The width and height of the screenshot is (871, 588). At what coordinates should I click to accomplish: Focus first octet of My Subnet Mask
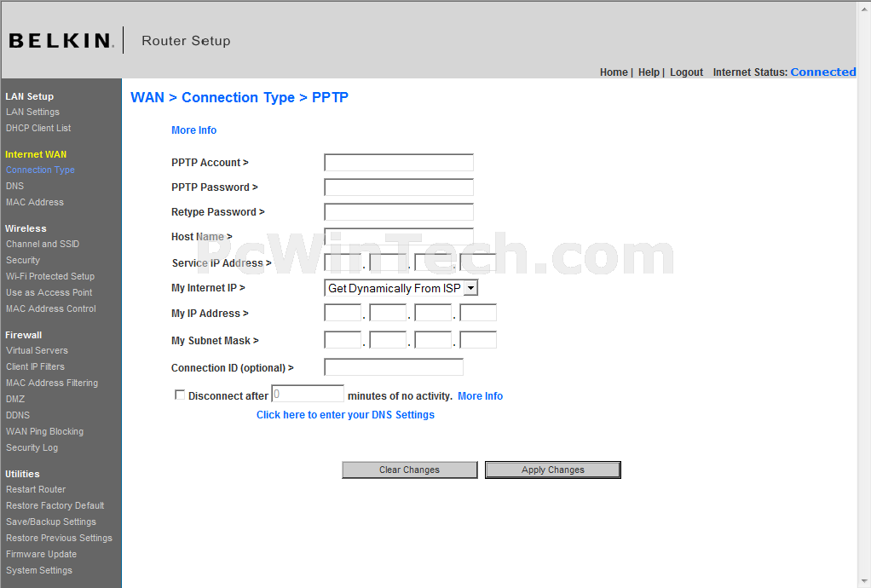[343, 340]
